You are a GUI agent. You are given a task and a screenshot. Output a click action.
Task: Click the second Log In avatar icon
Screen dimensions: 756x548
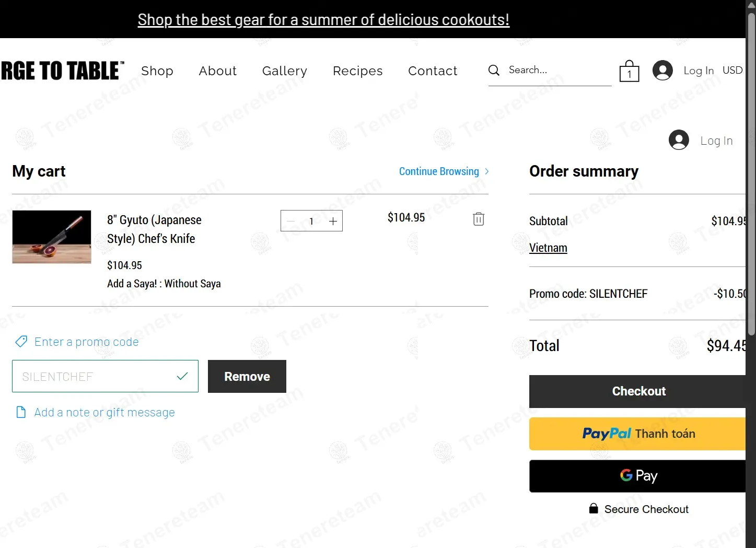pyautogui.click(x=679, y=140)
